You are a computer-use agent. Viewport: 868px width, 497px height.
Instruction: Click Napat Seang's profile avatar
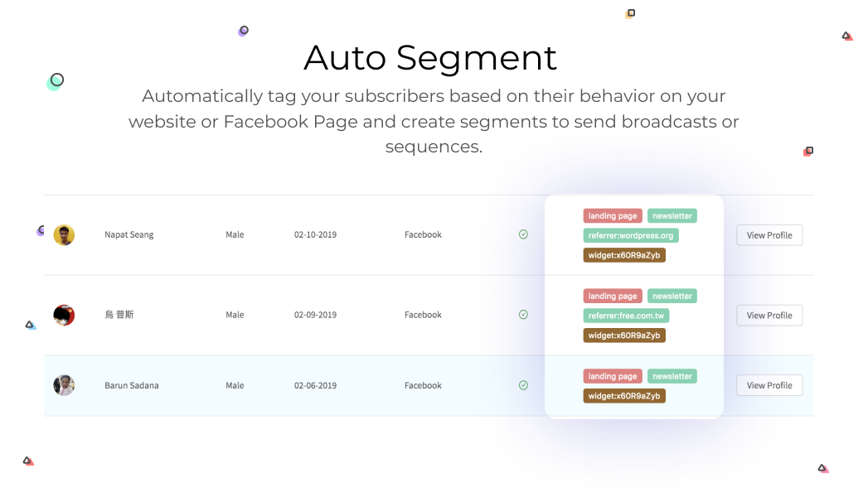(64, 235)
